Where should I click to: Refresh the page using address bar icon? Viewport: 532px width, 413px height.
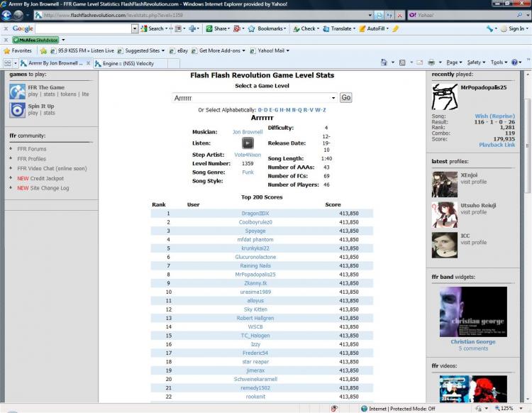389,16
